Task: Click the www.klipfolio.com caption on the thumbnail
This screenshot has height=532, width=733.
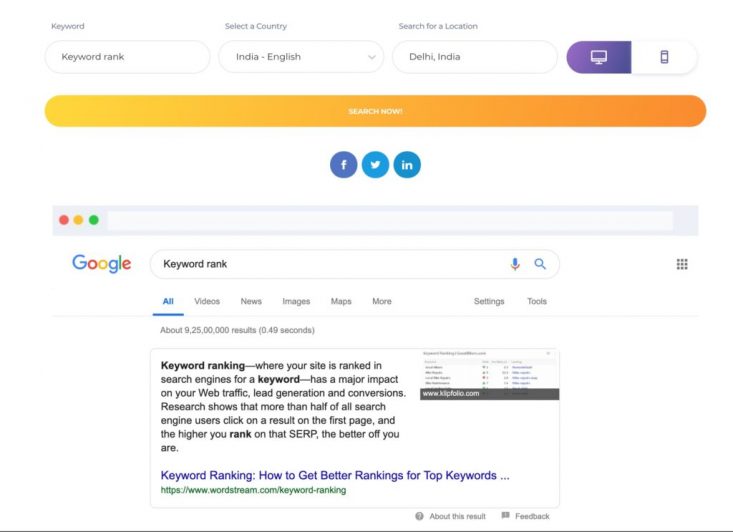Action: (x=451, y=394)
